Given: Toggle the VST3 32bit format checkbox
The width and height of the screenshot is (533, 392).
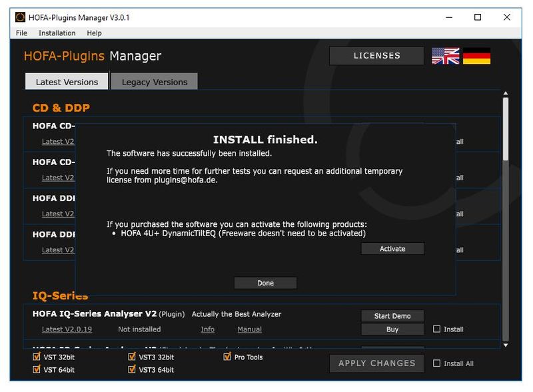Looking at the screenshot, I should click(x=132, y=357).
